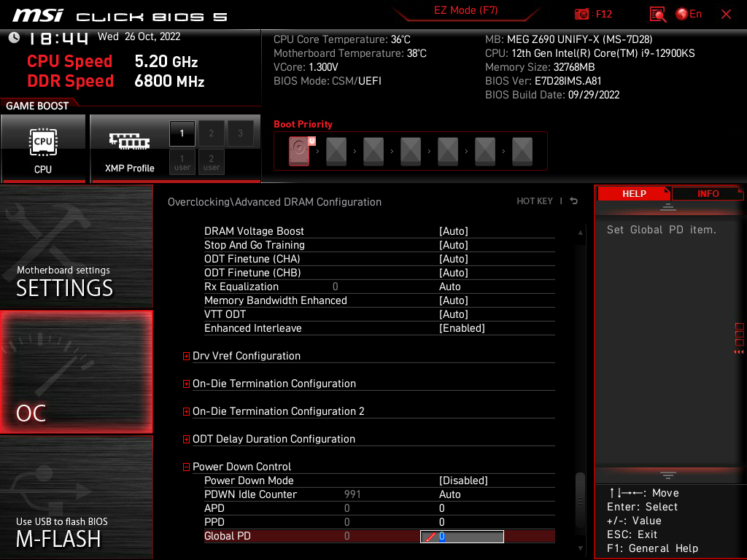Collapse Power Down Control section

(186, 467)
